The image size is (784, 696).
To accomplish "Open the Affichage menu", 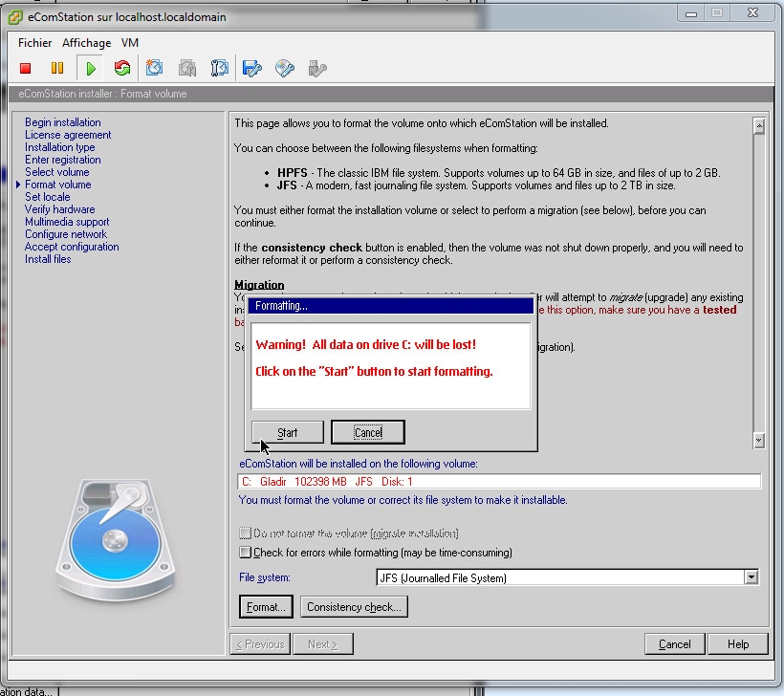I will (86, 43).
